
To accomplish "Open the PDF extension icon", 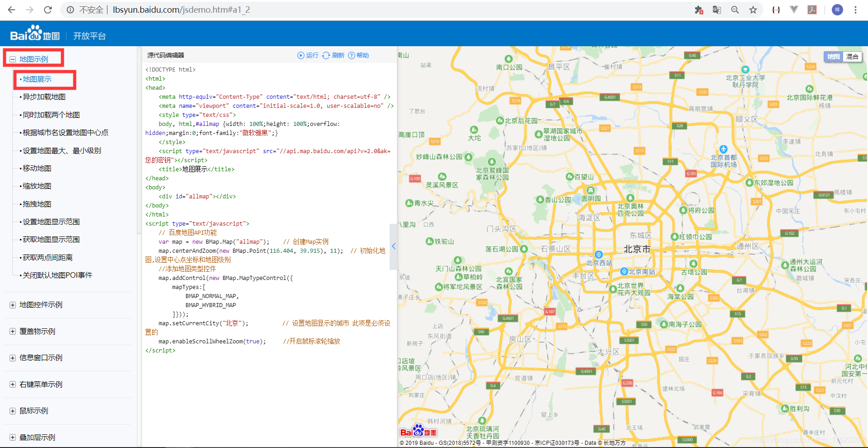I will click(812, 10).
